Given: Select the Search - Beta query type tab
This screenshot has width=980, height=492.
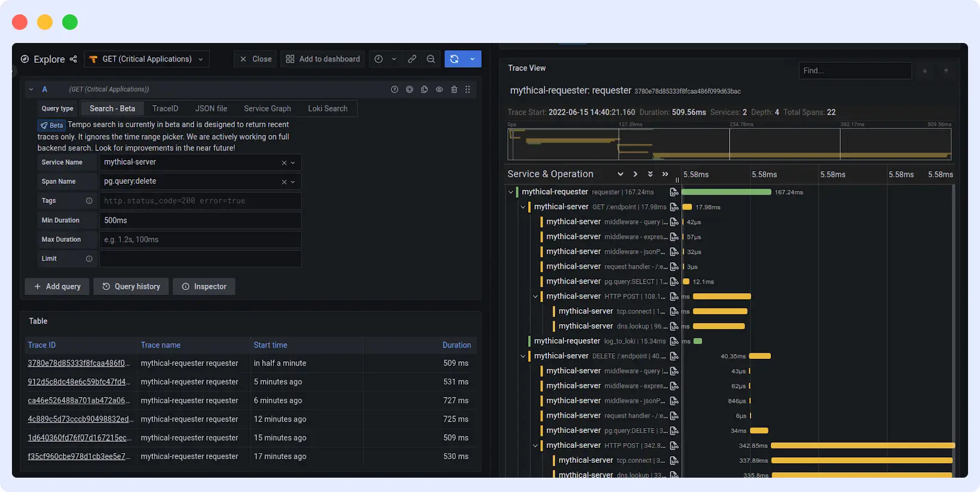Looking at the screenshot, I should click(112, 109).
